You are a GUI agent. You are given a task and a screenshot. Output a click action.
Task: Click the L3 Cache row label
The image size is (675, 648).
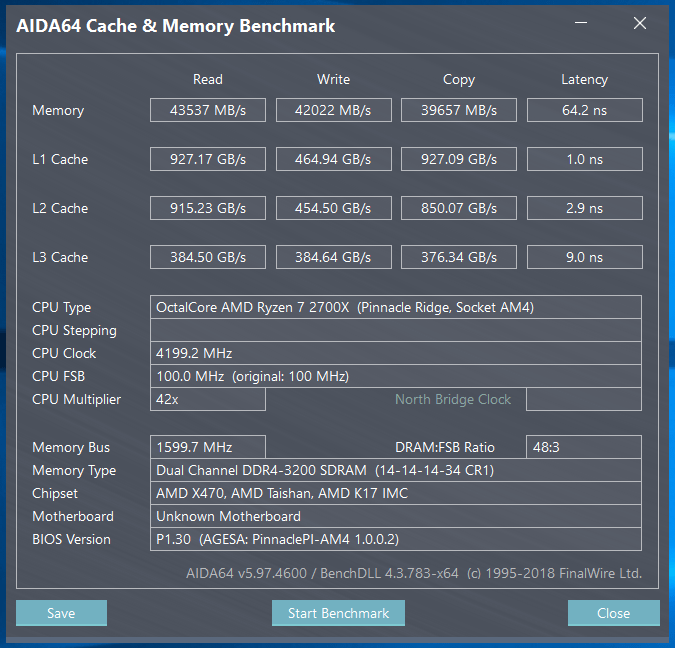[60, 257]
